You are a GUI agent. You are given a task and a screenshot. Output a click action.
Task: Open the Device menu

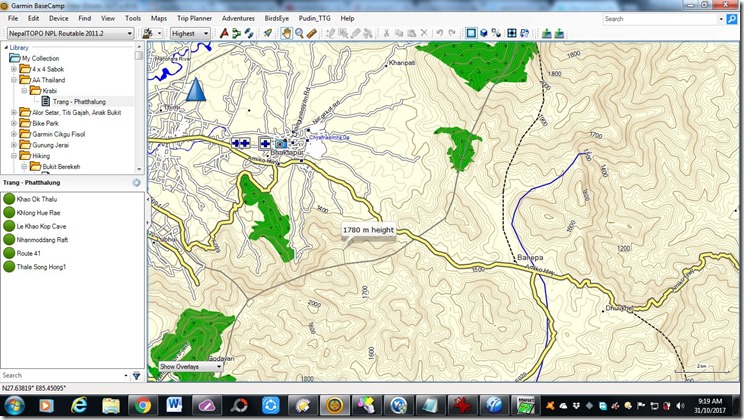point(58,18)
